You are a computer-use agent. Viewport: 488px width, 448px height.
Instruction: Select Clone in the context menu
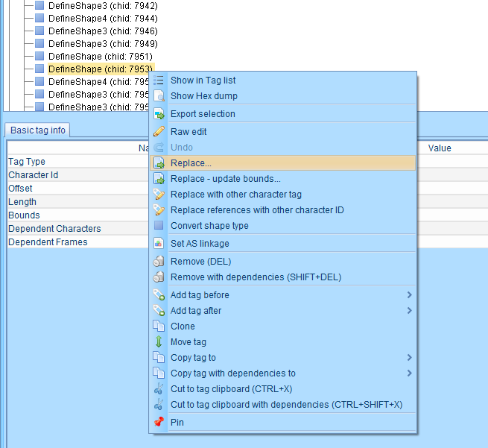183,326
